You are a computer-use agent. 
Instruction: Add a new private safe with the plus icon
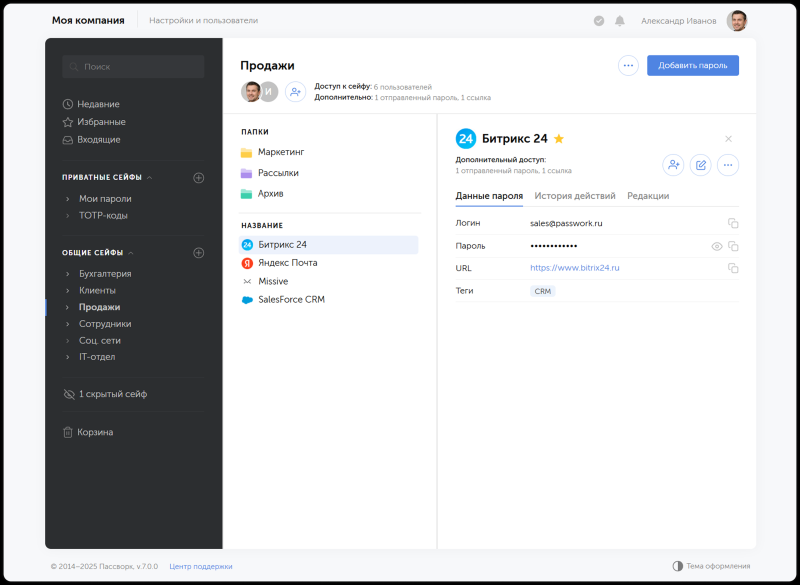pos(198,177)
